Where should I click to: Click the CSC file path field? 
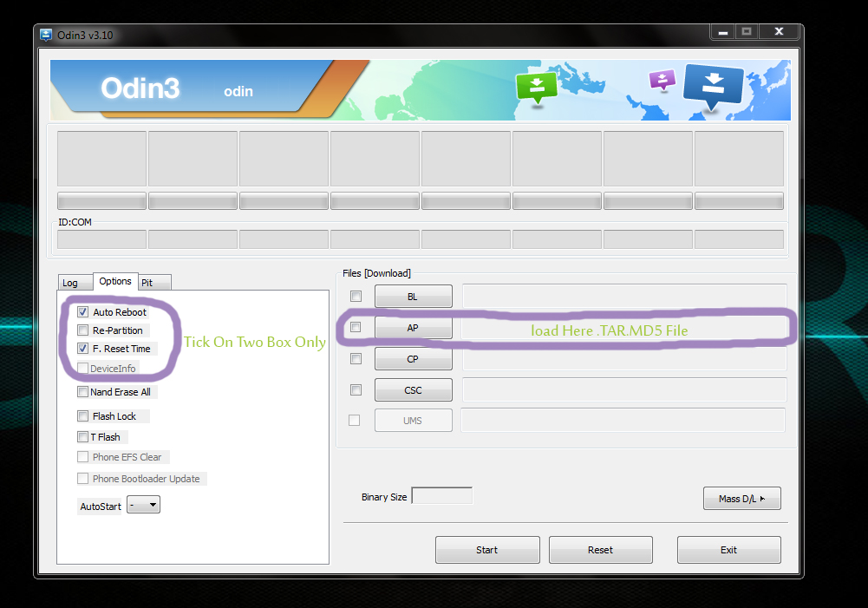(x=624, y=389)
